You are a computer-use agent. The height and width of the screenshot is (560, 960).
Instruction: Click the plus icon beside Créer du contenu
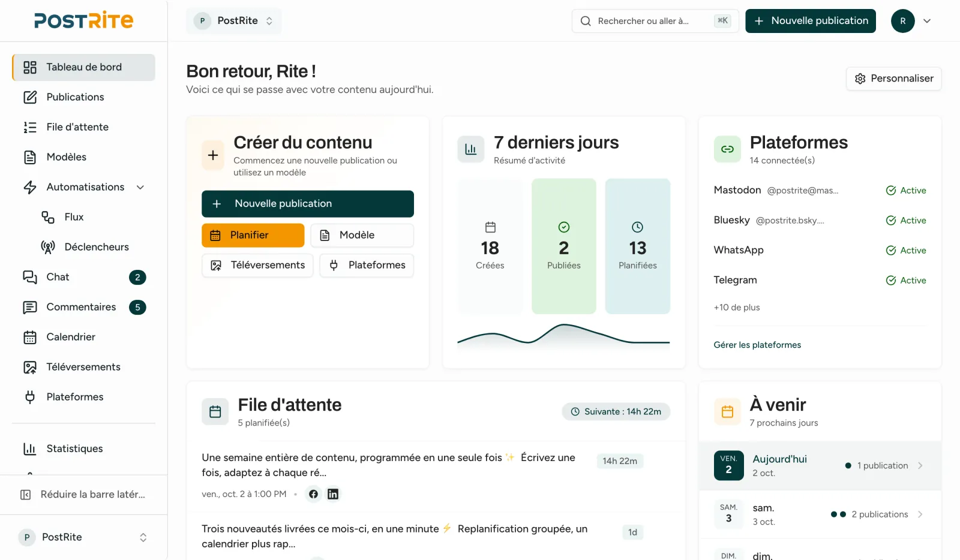213,155
